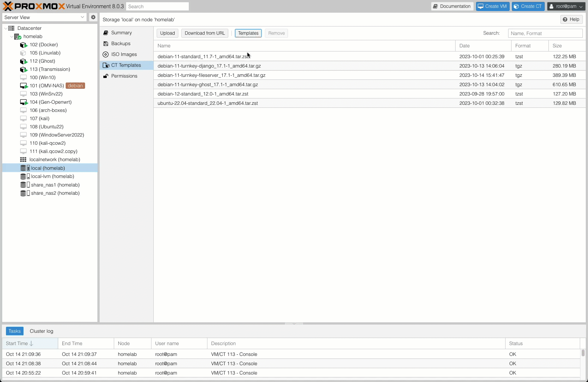Collapse the homelab tree node
This screenshot has height=382, width=588.
coord(11,37)
